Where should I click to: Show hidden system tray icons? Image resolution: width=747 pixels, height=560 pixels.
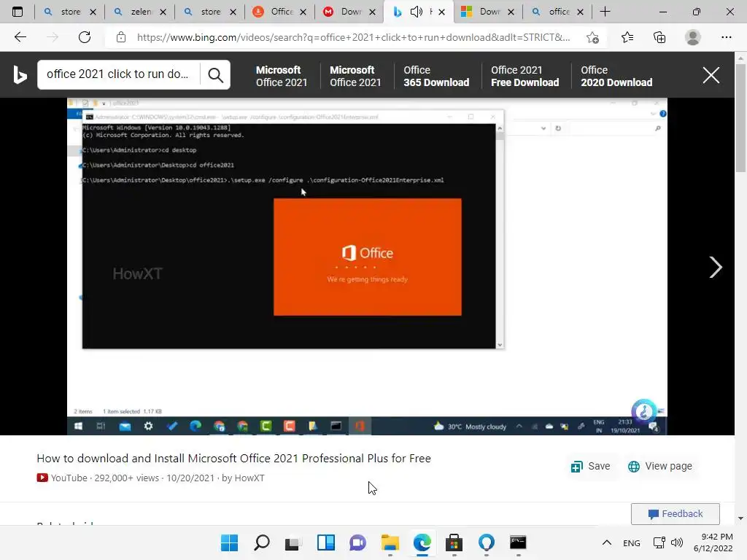[606, 542]
